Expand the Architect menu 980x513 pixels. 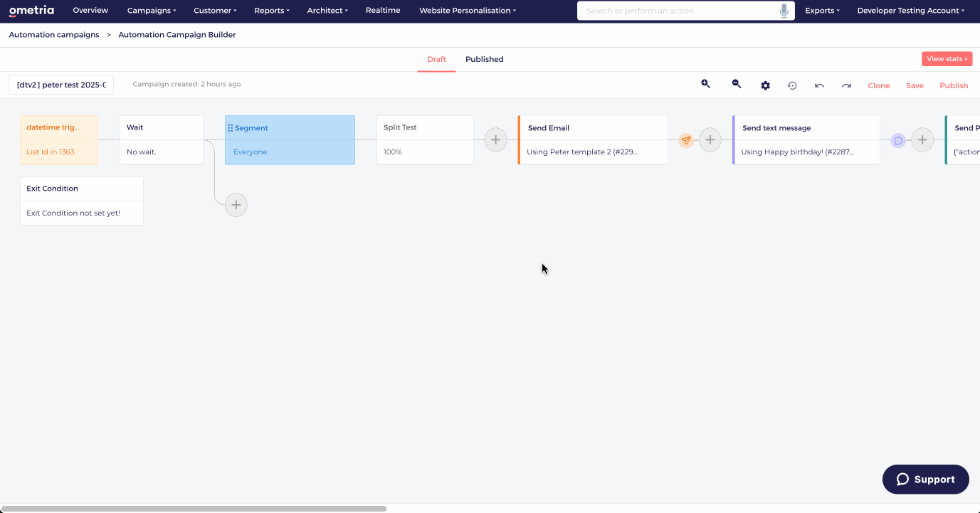tap(327, 11)
